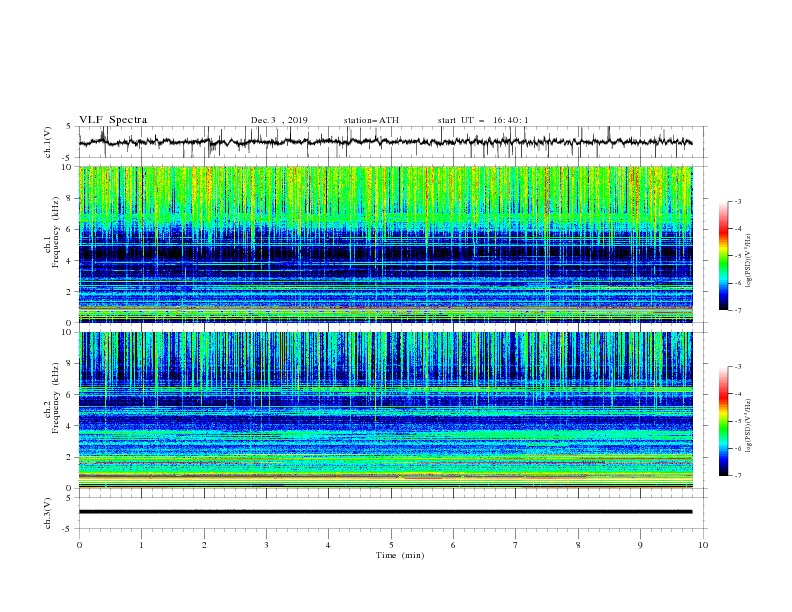Screen dimensions: 792x612
Task: Click time axis tick label "9"
Action: coord(640,545)
